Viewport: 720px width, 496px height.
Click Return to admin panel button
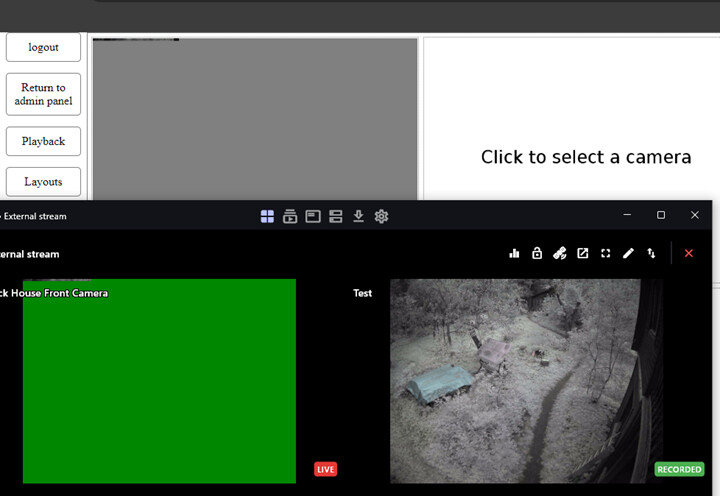[43, 94]
